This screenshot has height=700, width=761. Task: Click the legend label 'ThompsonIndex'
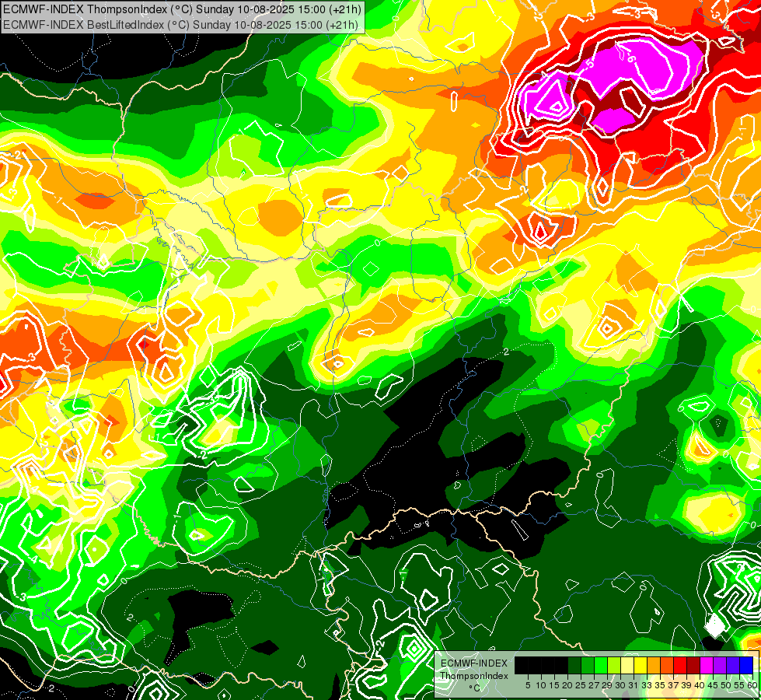[474, 676]
